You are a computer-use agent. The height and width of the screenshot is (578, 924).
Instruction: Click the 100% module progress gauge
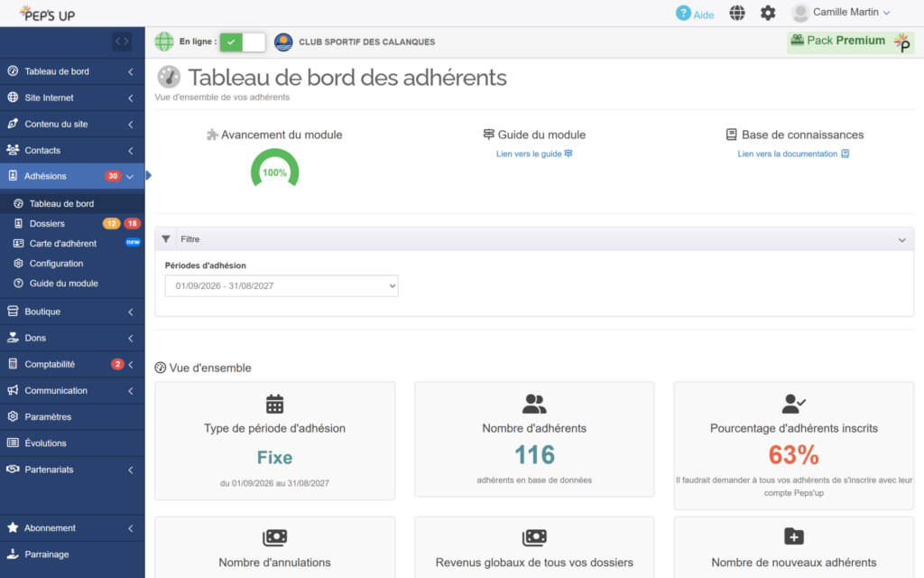[274, 169]
